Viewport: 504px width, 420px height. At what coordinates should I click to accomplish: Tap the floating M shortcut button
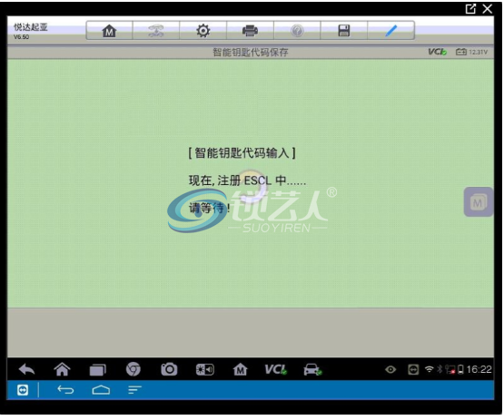click(479, 202)
